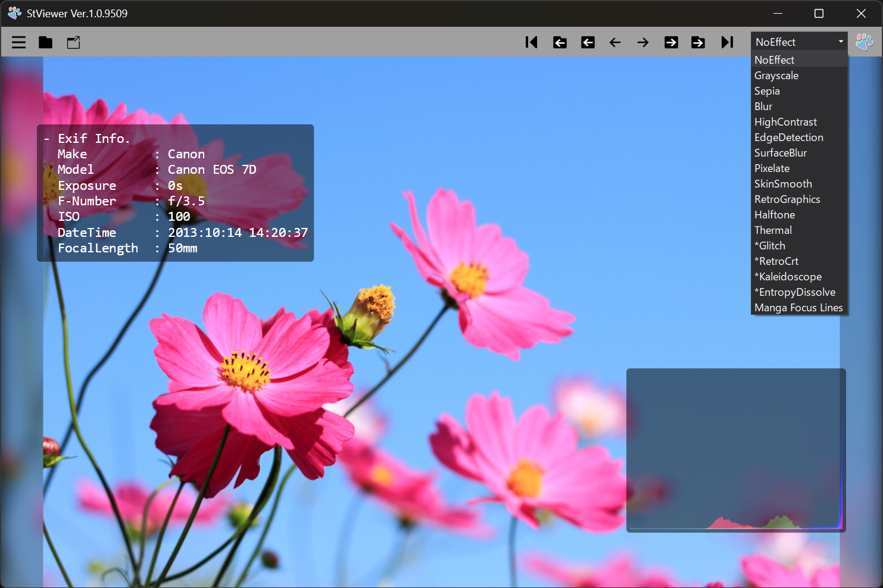This screenshot has height=588, width=883.
Task: Open the effect selection dropdown
Action: point(840,42)
